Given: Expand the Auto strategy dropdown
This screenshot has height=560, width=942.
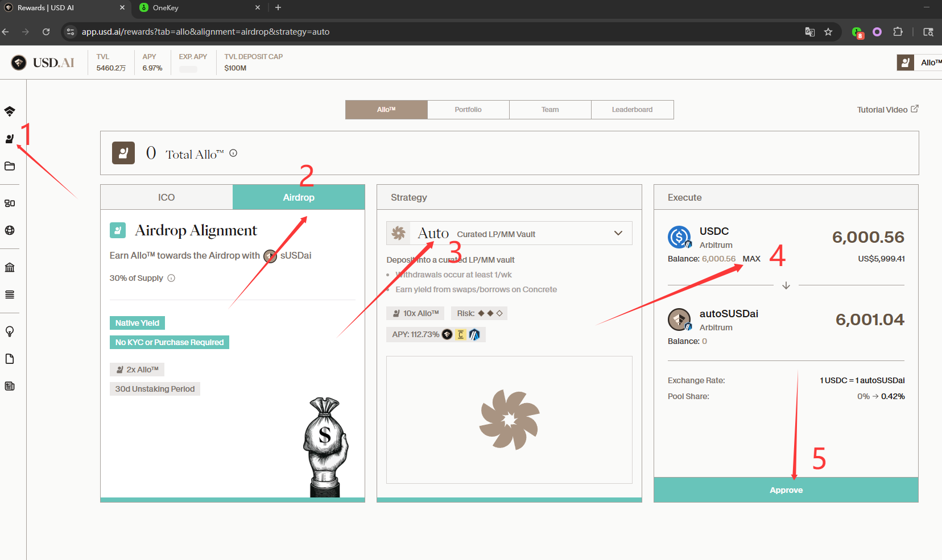Looking at the screenshot, I should point(618,233).
